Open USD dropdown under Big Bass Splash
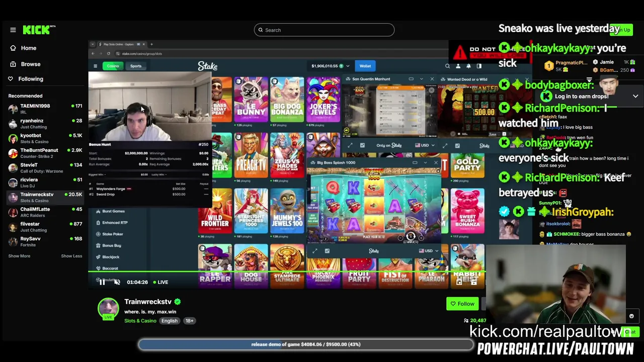644x362 pixels. pos(429,251)
